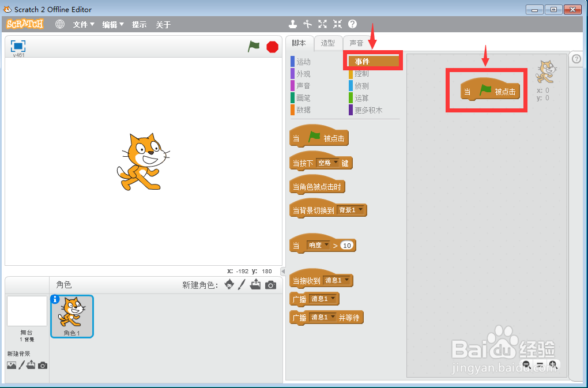
Task: Open 消息1 dropdown in 广播 block
Action: click(323, 299)
